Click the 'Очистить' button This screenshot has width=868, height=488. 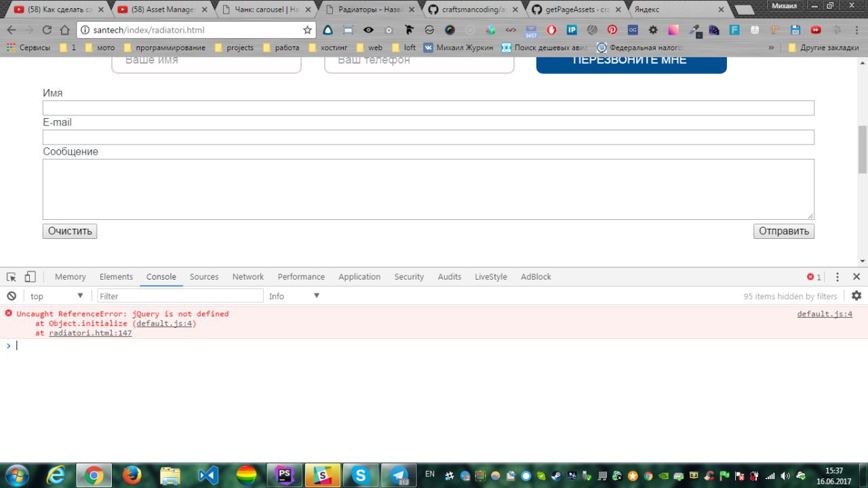pyautogui.click(x=70, y=231)
